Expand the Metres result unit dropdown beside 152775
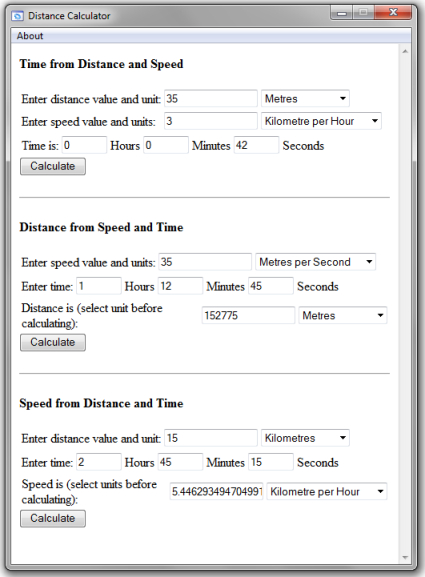This screenshot has height=577, width=425. [343, 315]
